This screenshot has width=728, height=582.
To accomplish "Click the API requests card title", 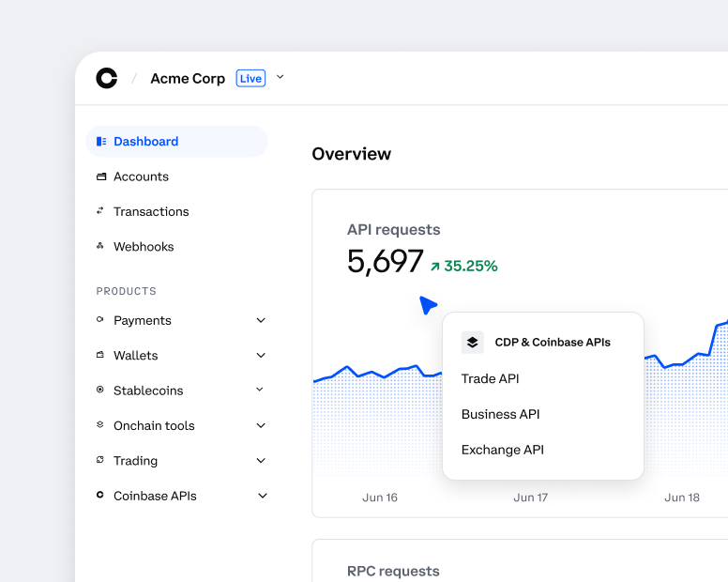I will (x=394, y=229).
